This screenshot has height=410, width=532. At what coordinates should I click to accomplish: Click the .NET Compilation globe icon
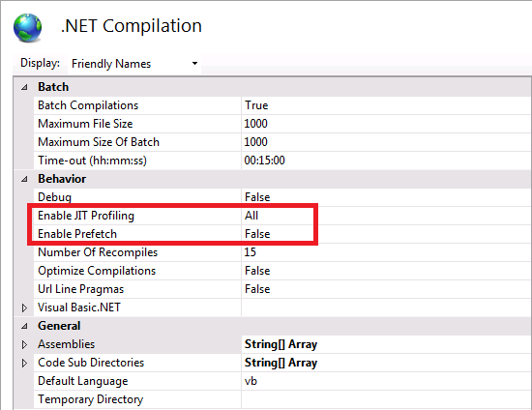tap(27, 27)
